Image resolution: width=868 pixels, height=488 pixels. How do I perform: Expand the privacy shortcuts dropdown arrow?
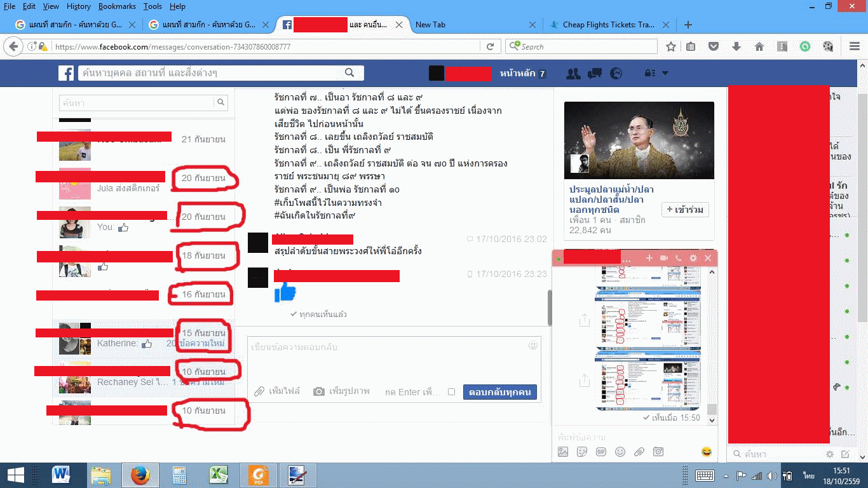click(665, 74)
